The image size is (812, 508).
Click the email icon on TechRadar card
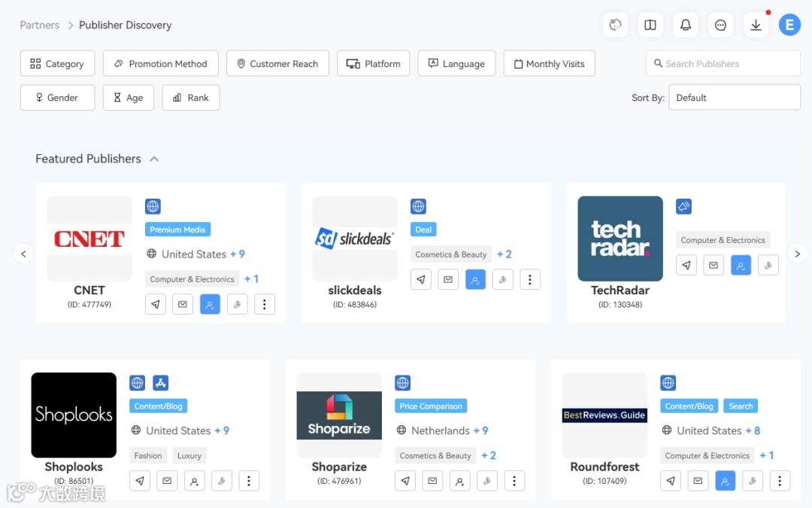(x=714, y=265)
